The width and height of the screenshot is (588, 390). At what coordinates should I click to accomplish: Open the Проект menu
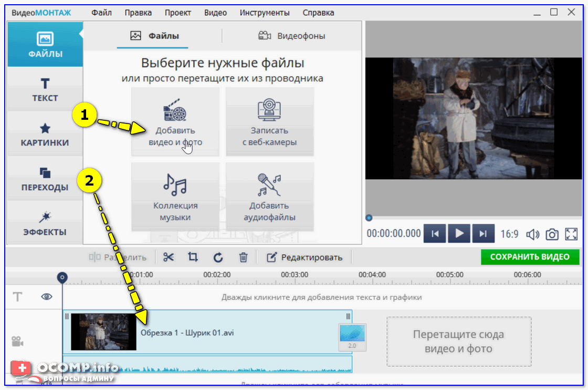tap(178, 13)
